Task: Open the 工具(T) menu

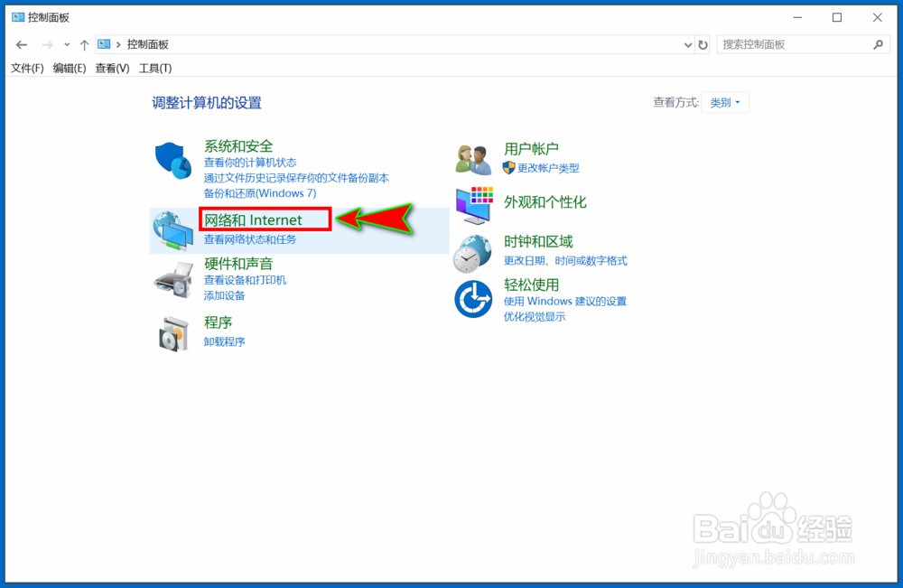Action: [155, 68]
